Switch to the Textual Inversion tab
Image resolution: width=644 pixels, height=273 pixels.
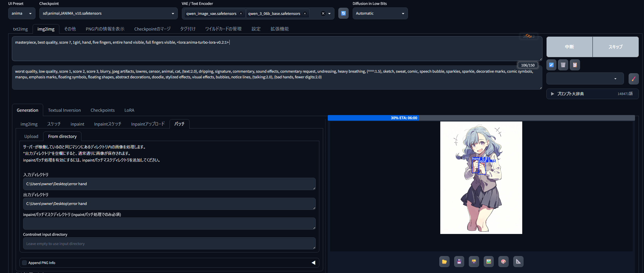click(x=64, y=110)
